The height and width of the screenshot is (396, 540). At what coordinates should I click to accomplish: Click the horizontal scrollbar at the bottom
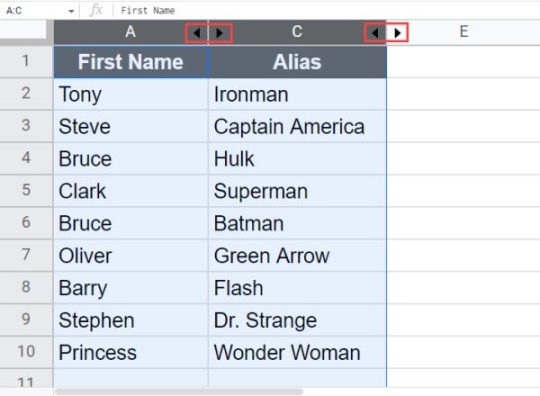pos(179,392)
